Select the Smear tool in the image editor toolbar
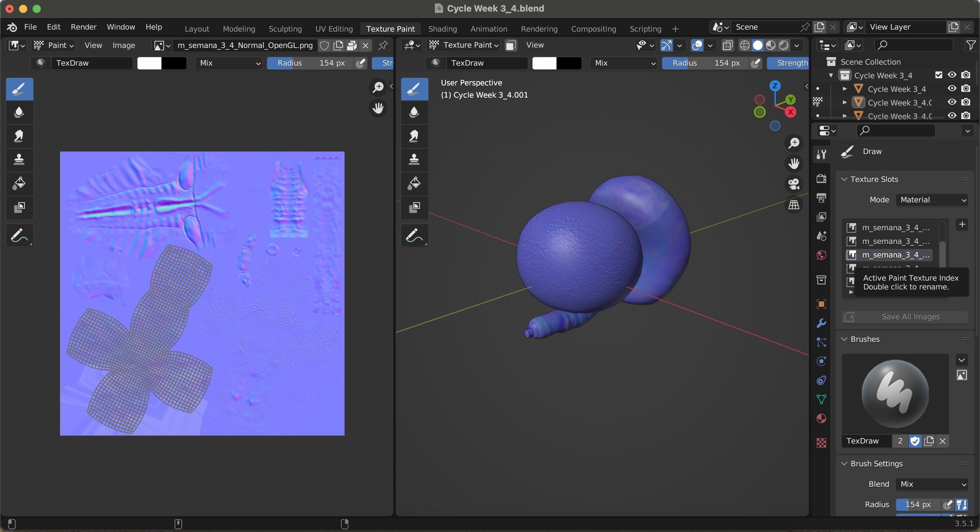 click(x=19, y=136)
